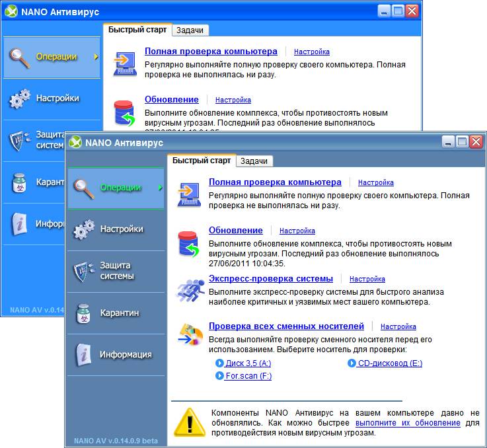Run Обновление link in front window
This screenshot has width=487, height=448.
236,230
